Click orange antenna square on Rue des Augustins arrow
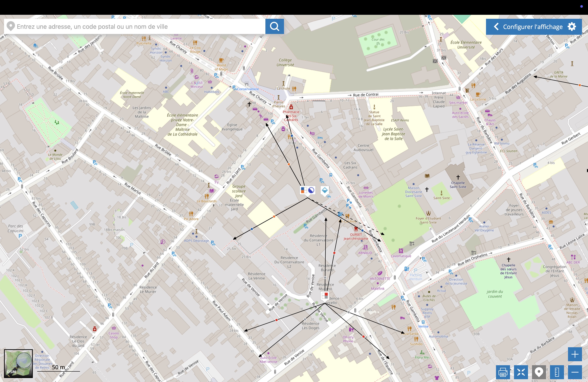 pyautogui.click(x=580, y=85)
